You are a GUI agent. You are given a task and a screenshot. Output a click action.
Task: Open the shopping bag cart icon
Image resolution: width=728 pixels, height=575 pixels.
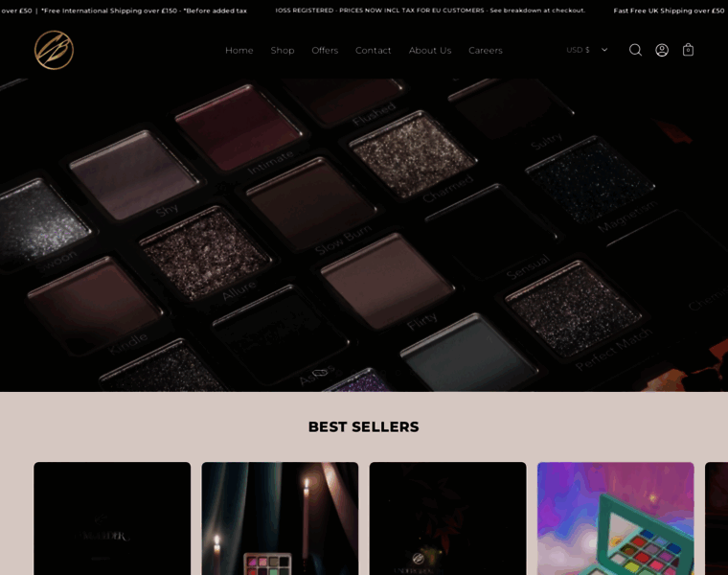coord(688,50)
